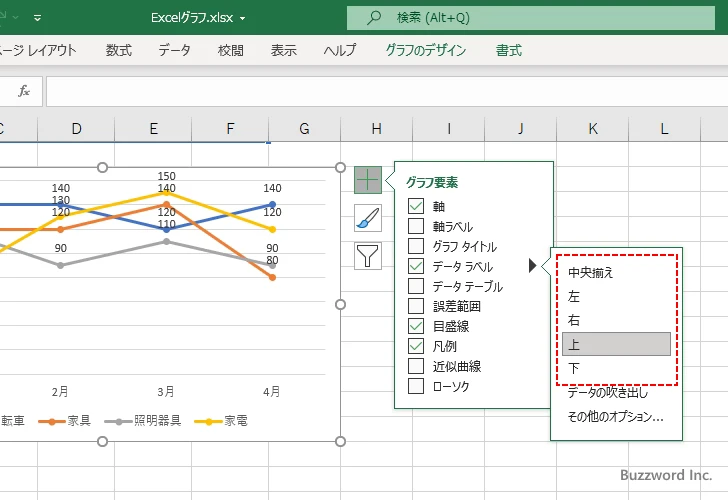Image resolution: width=728 pixels, height=500 pixels.
Task: Click the search magnifier icon in title bar
Action: tap(374, 18)
